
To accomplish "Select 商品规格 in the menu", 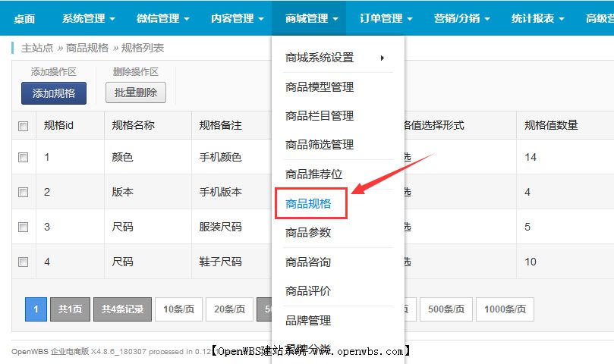I will (308, 203).
